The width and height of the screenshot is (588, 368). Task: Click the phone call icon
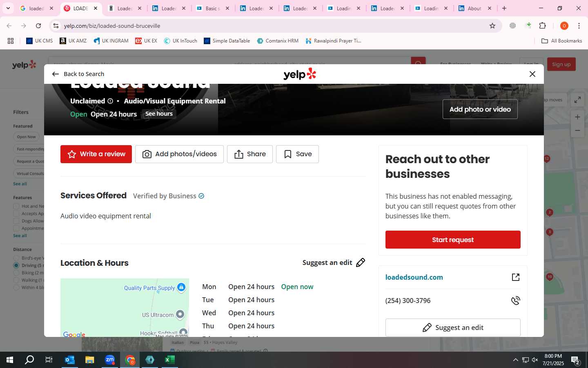tap(516, 301)
